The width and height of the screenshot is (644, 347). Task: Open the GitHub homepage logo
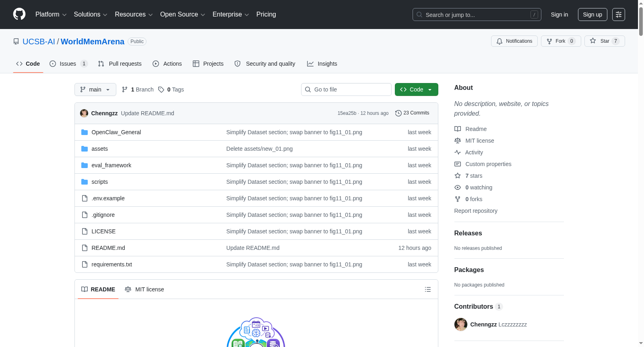coord(19,15)
